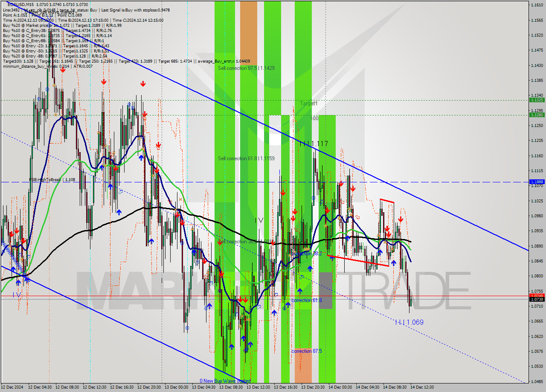Select 'FSB-HighToBreak | 1.108' label

[x=52, y=180]
